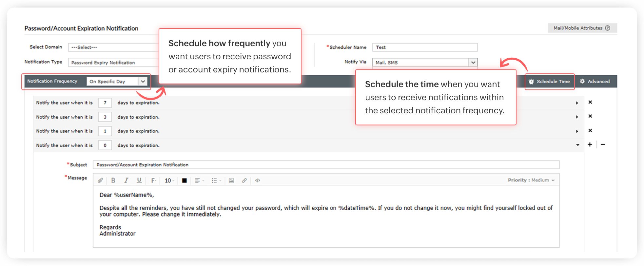Delete the 1 day notification row
The width and height of the screenshot is (644, 266).
tap(590, 130)
